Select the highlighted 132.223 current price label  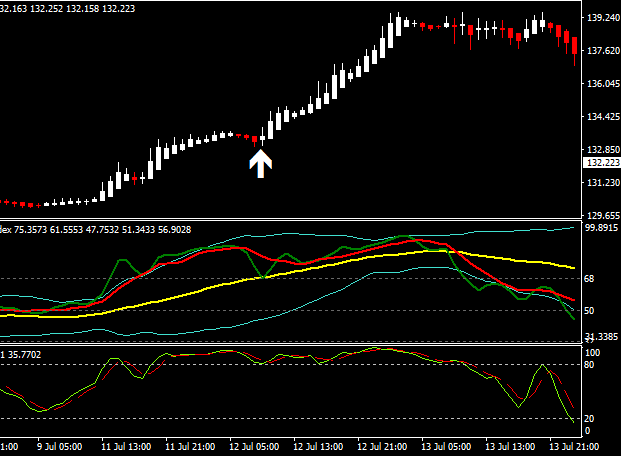coord(601,162)
